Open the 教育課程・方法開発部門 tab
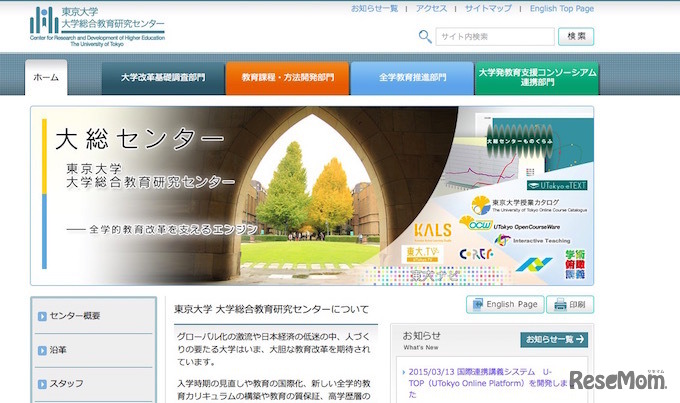Screen dimensions: 680x403 tap(288, 78)
